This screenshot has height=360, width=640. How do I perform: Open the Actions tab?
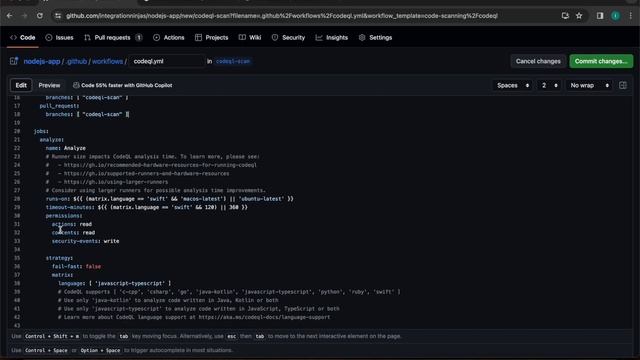coord(169,38)
